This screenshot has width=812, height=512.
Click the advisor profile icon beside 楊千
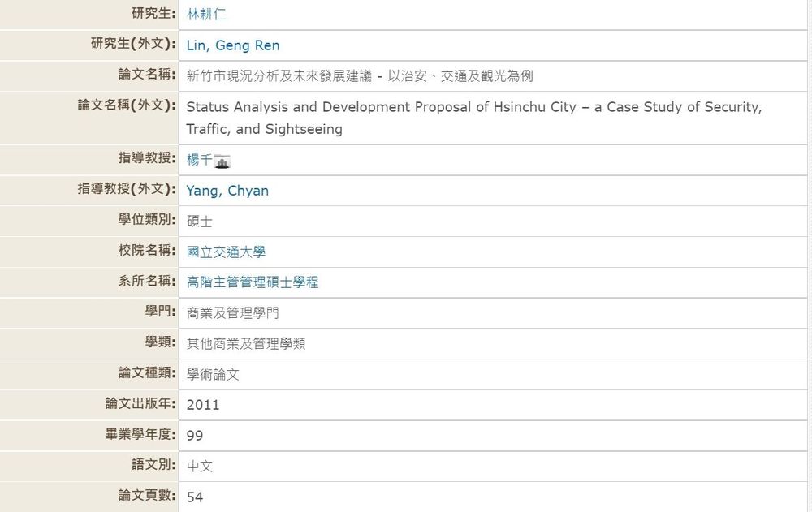222,161
